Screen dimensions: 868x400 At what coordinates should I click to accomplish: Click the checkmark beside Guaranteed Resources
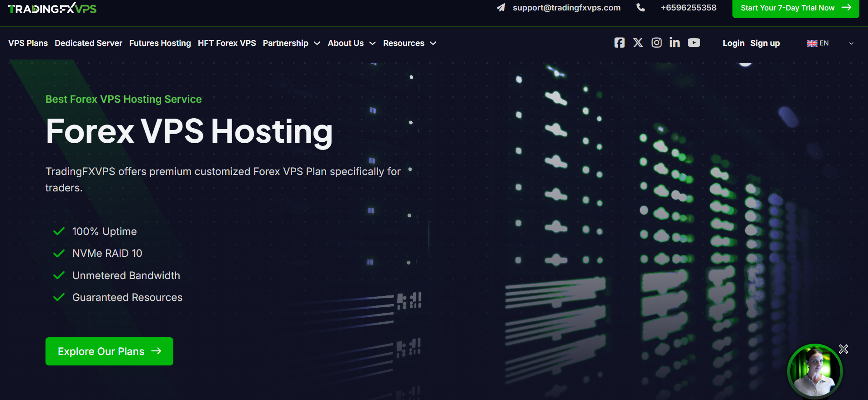(59, 297)
